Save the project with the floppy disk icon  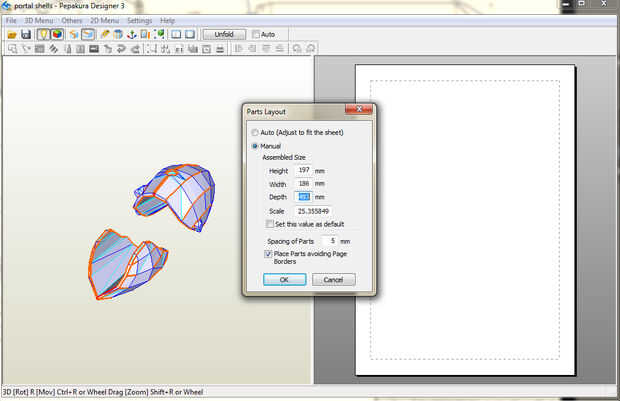26,35
